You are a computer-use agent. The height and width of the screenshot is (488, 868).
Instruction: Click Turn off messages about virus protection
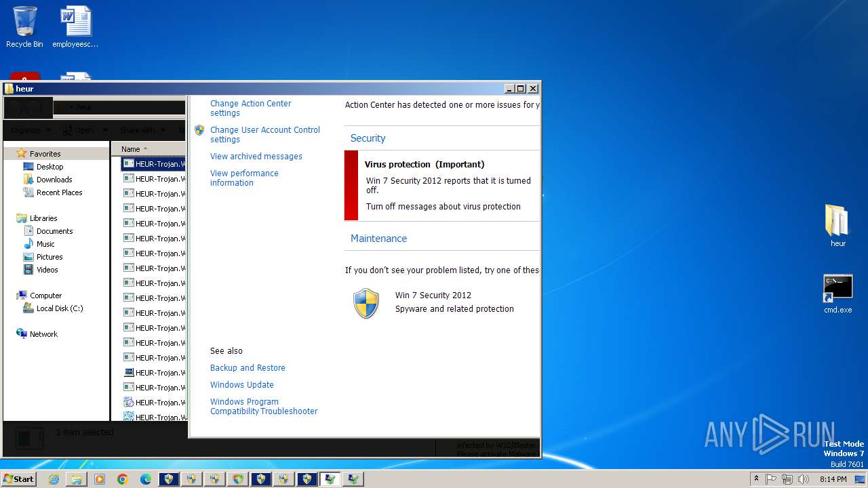(x=443, y=207)
